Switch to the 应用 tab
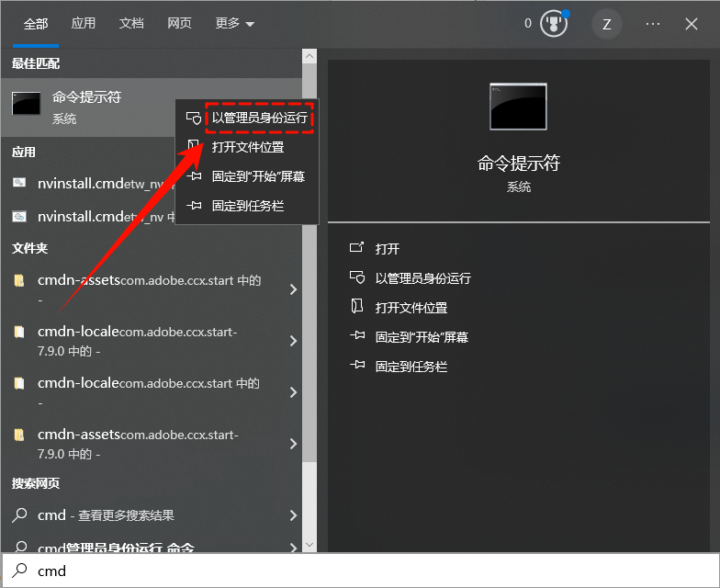The image size is (720, 588). coord(83,23)
